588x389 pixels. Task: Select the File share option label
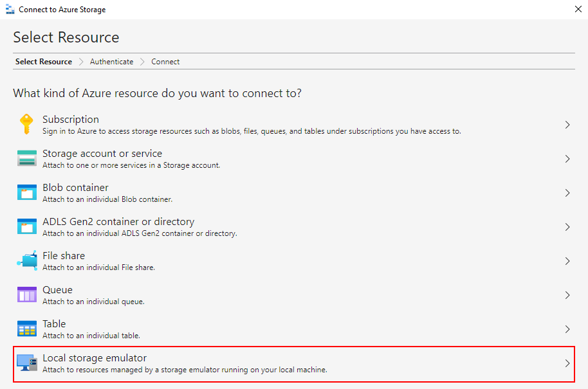click(64, 256)
